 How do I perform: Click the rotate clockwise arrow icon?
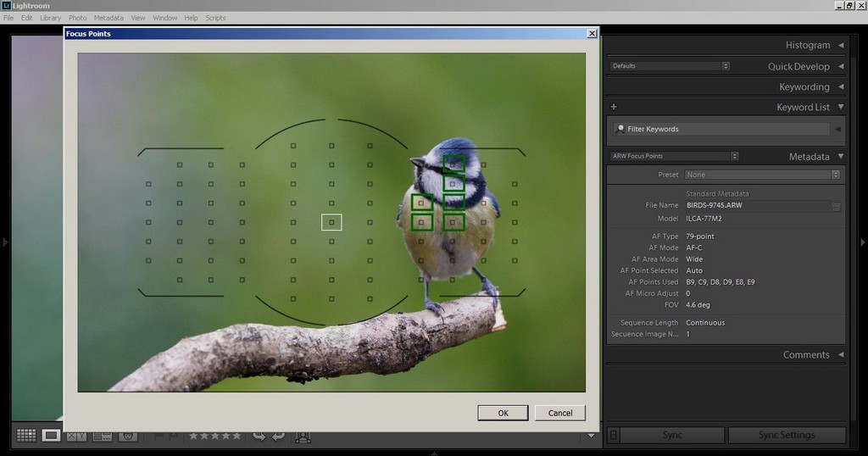point(278,437)
